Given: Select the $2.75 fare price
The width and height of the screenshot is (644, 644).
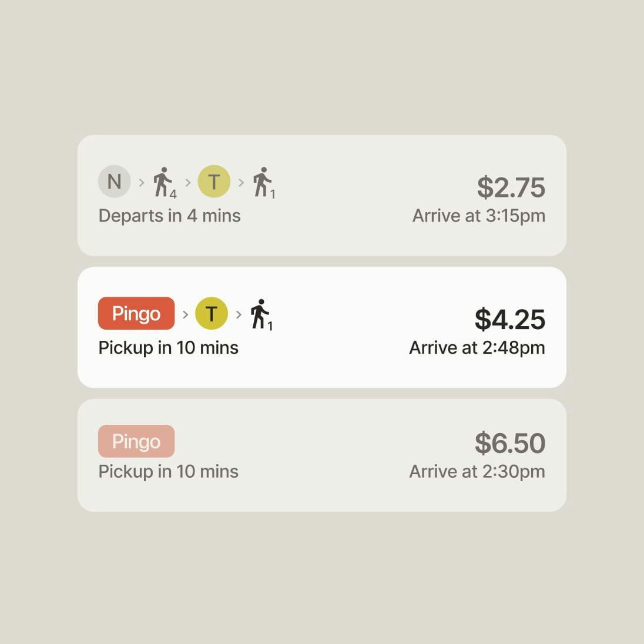Looking at the screenshot, I should point(511,187).
